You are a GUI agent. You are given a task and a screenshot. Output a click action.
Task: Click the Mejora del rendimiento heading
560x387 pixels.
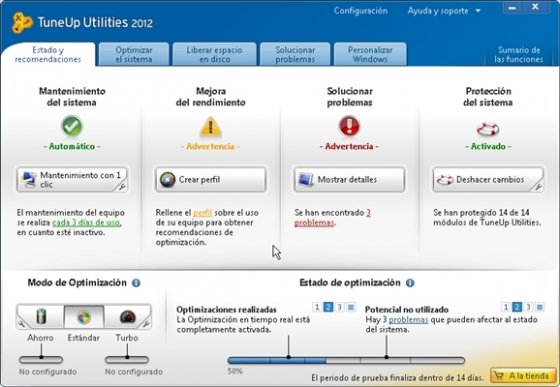click(x=211, y=97)
